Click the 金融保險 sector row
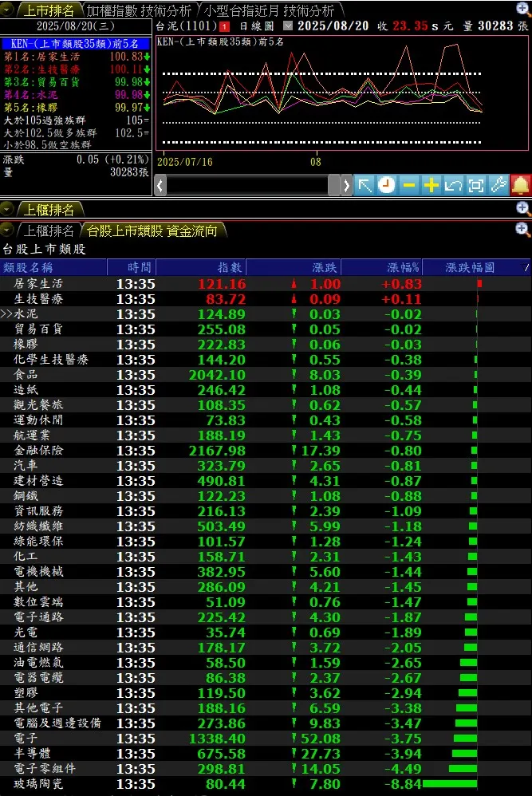Screen dimensions: 532x796 [266, 451]
